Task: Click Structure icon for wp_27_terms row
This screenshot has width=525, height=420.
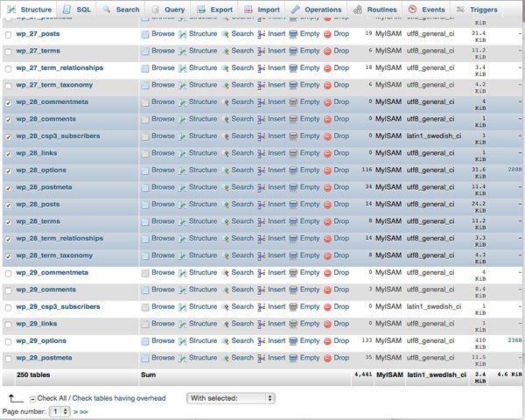Action: pos(183,52)
